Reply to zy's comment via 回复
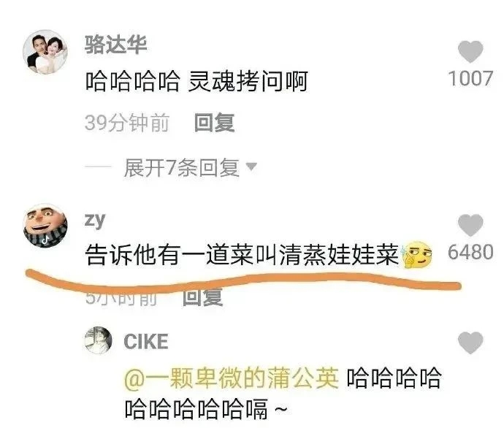The image size is (504, 428). (x=202, y=297)
